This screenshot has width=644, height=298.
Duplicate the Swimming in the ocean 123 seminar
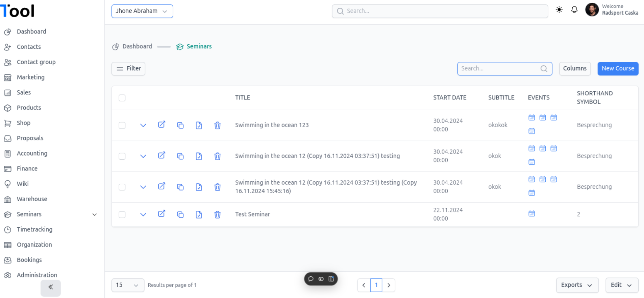180,125
